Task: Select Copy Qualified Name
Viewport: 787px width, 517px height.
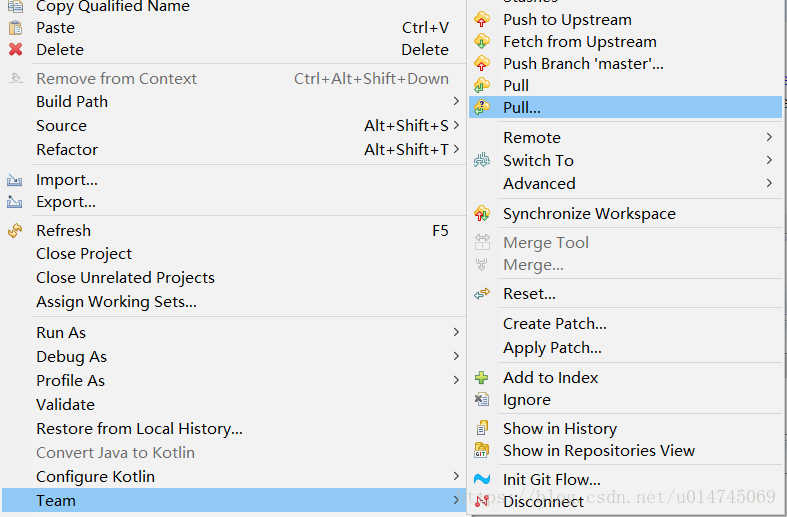Action: (x=234, y=7)
